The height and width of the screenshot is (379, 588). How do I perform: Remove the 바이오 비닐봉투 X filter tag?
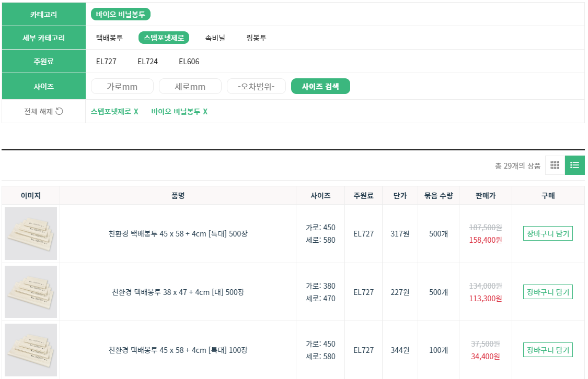point(179,112)
